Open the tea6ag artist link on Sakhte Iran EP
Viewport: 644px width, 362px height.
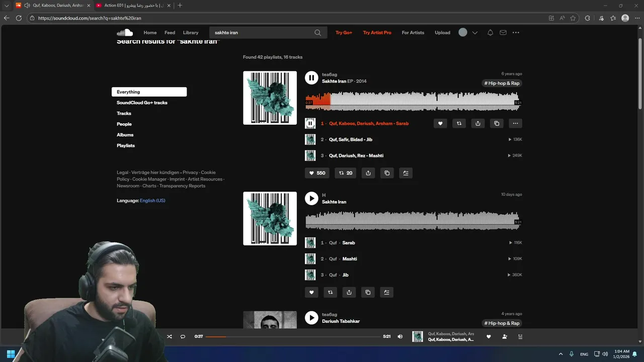pos(330,74)
